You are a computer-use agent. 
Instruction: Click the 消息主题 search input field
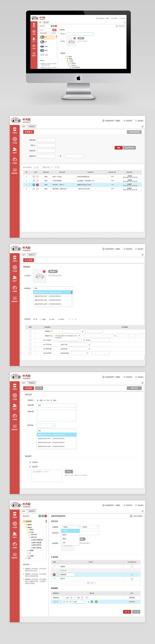coord(46,140)
